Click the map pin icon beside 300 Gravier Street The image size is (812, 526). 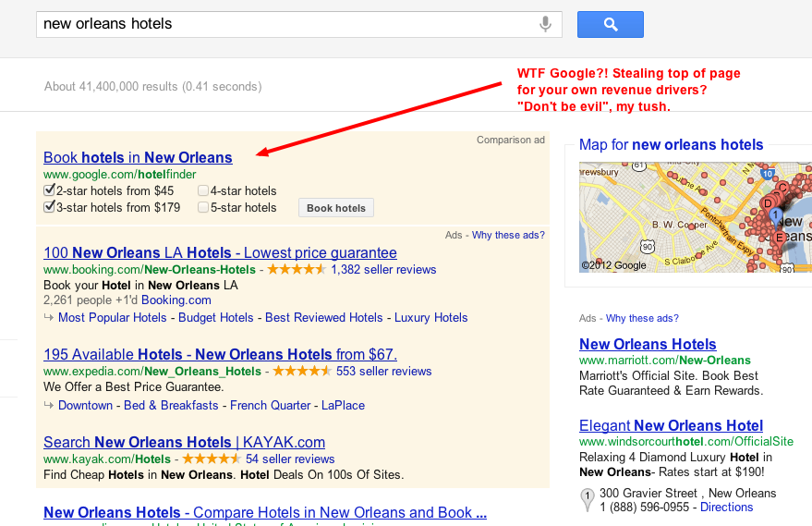pyautogui.click(x=587, y=500)
